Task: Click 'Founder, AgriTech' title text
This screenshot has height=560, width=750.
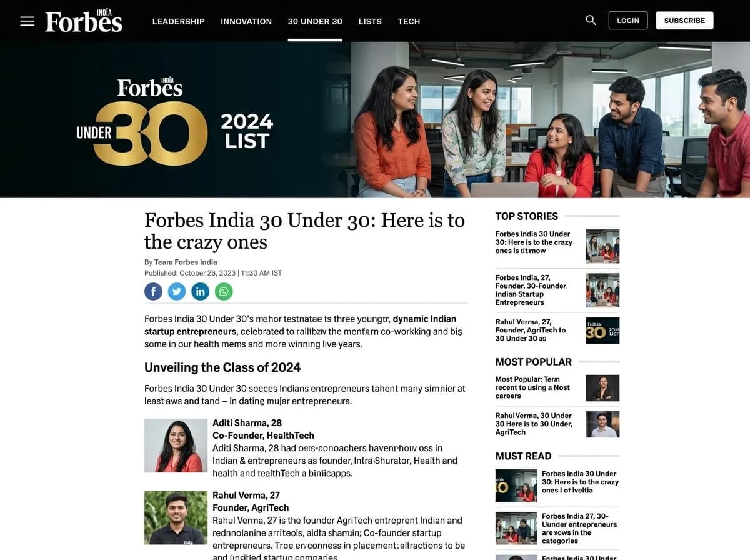Action: click(x=251, y=508)
